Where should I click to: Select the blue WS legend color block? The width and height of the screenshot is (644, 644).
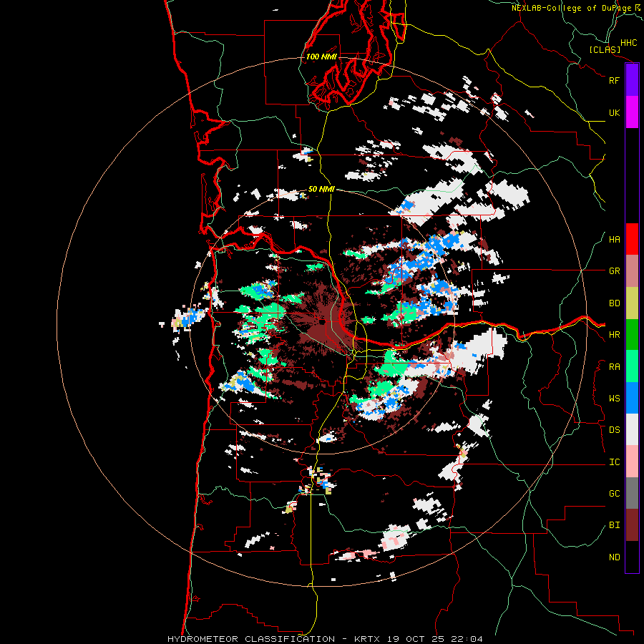(632, 398)
